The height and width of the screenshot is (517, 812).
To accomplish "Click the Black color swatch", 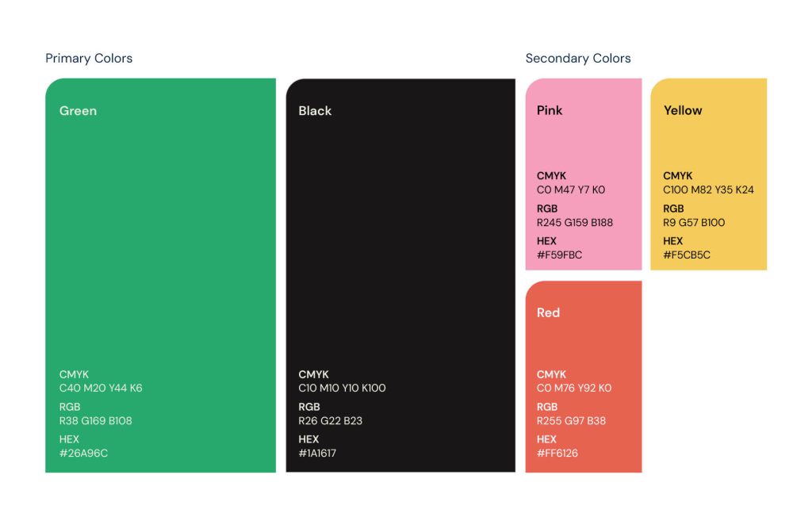I will tap(400, 238).
